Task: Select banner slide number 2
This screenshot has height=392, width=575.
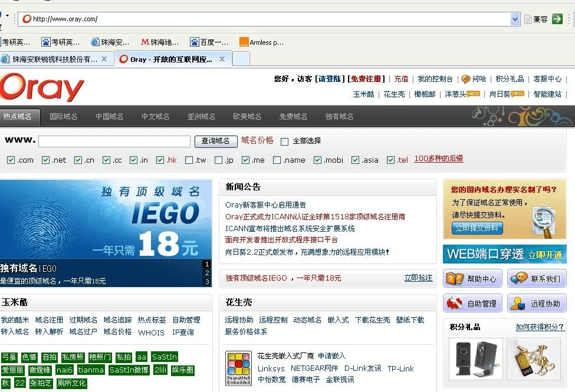Action: coord(207,273)
